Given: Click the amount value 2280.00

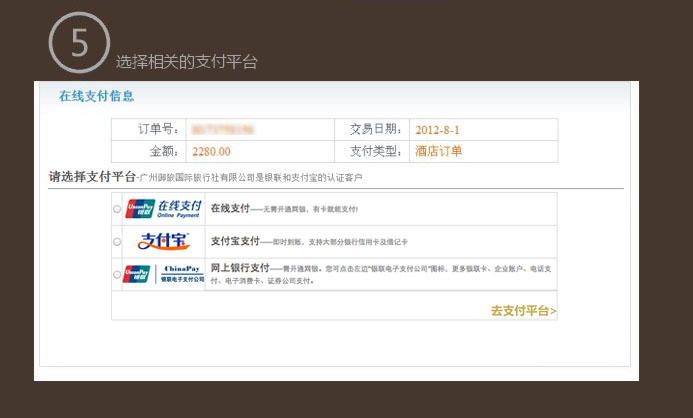Looking at the screenshot, I should coord(211,152).
